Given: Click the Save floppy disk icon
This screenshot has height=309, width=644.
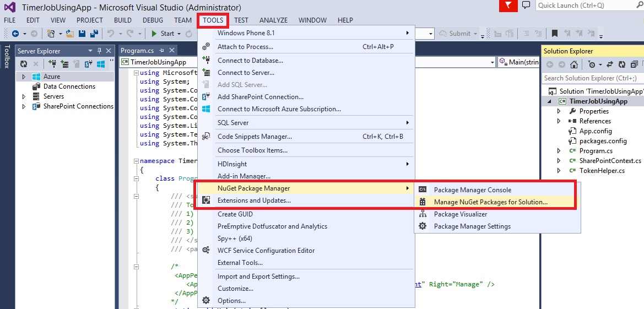Looking at the screenshot, I should (x=82, y=34).
